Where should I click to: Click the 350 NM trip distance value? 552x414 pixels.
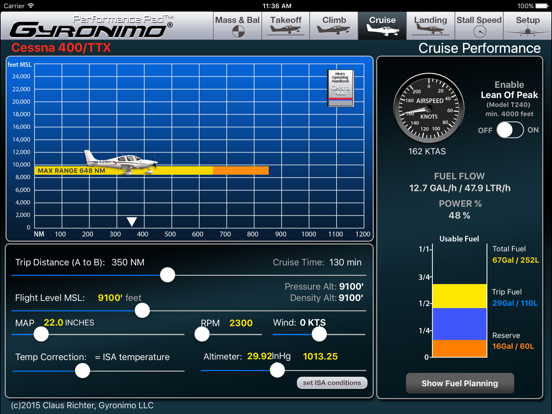coord(128,262)
